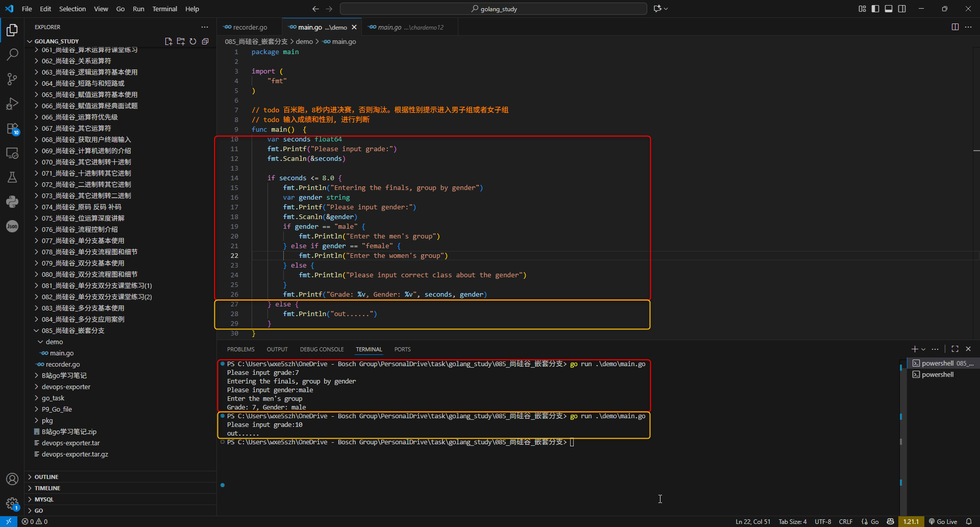Toggle Go Live server in status bar

click(x=943, y=521)
